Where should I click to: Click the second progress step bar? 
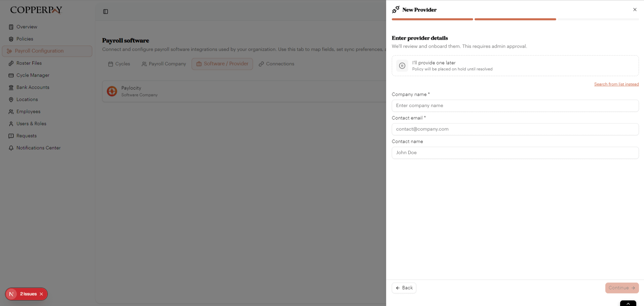point(515,19)
